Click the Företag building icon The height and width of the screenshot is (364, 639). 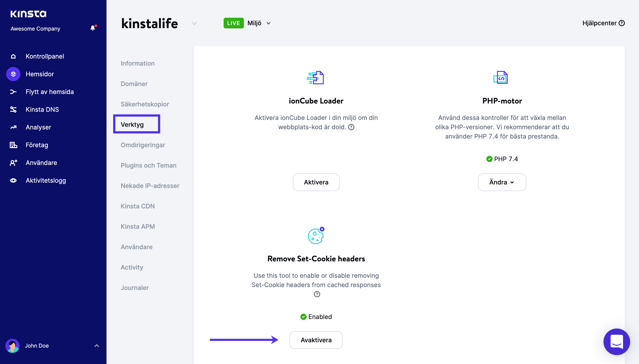[13, 145]
